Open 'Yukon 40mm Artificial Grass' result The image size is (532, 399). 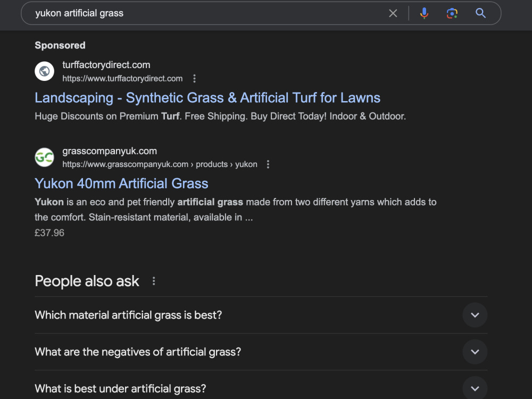pyautogui.click(x=121, y=184)
